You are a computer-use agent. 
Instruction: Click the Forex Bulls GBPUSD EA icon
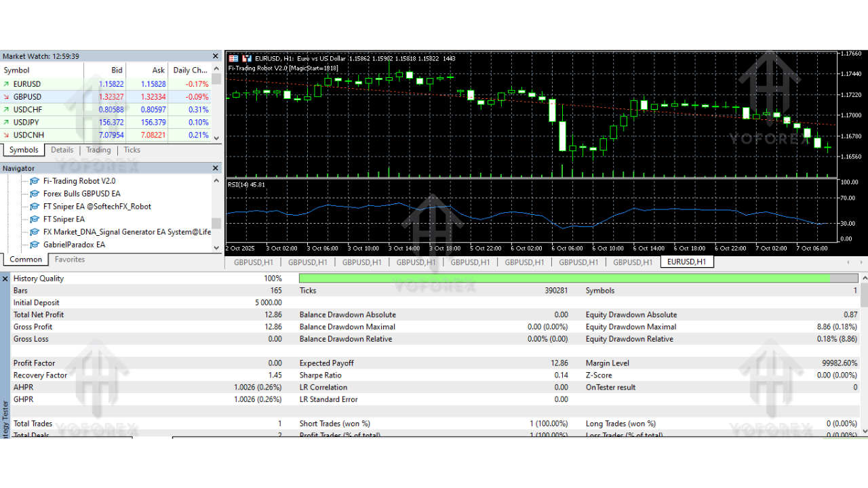click(34, 194)
